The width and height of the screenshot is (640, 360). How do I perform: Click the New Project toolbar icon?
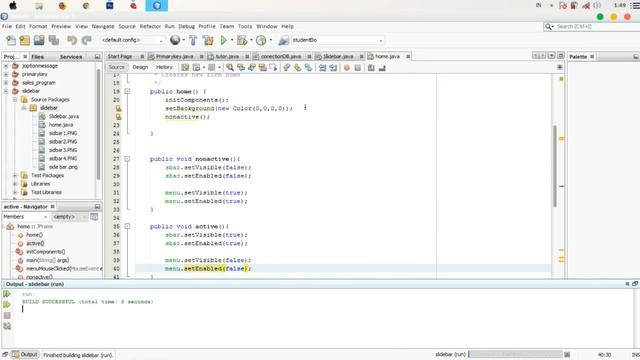tap(25, 40)
